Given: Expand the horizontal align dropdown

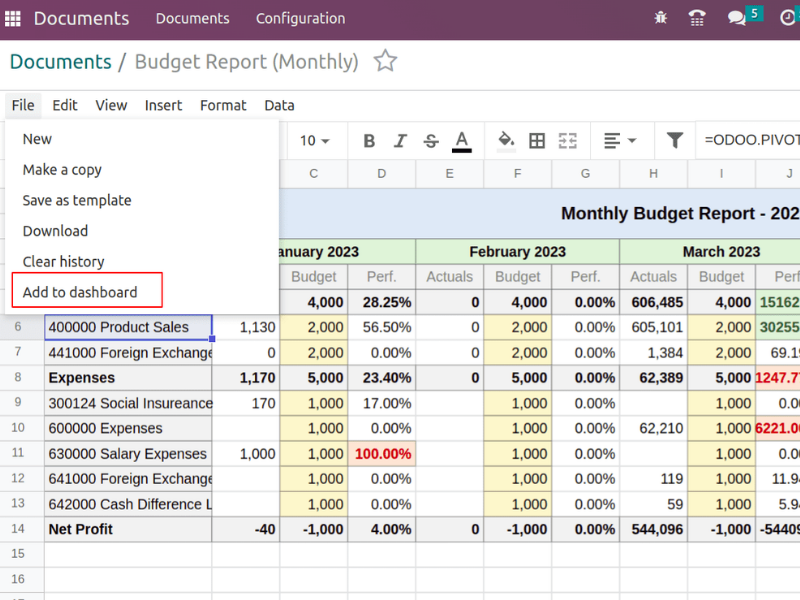Looking at the screenshot, I should (x=620, y=141).
